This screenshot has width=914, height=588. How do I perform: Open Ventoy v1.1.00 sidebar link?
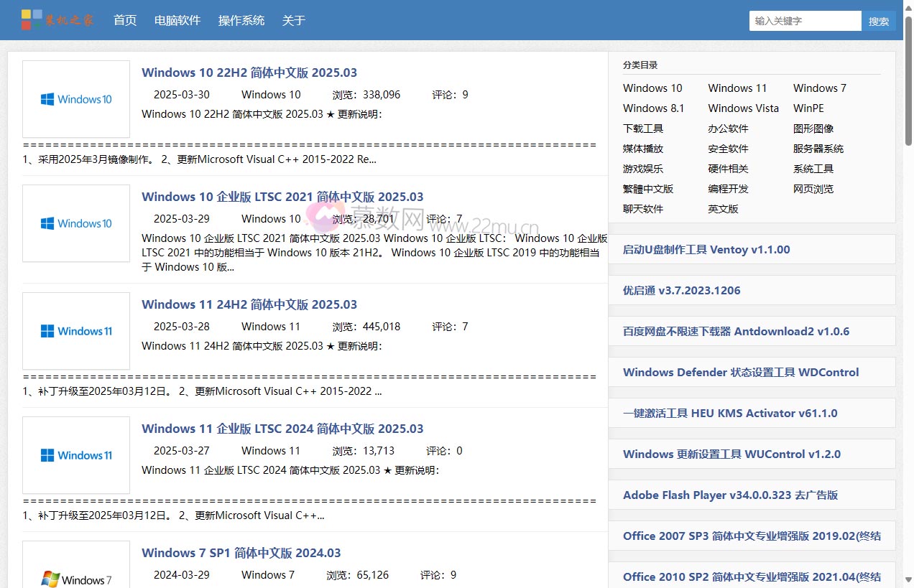click(x=706, y=250)
